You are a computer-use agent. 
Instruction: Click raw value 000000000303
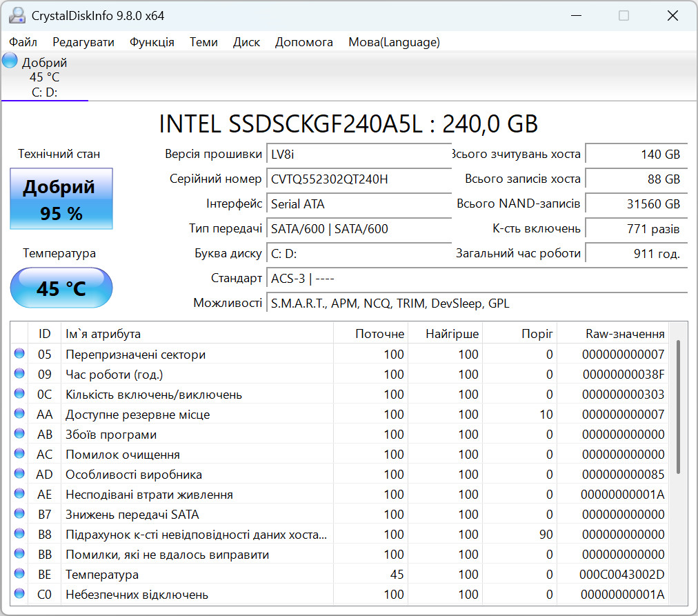pyautogui.click(x=624, y=395)
